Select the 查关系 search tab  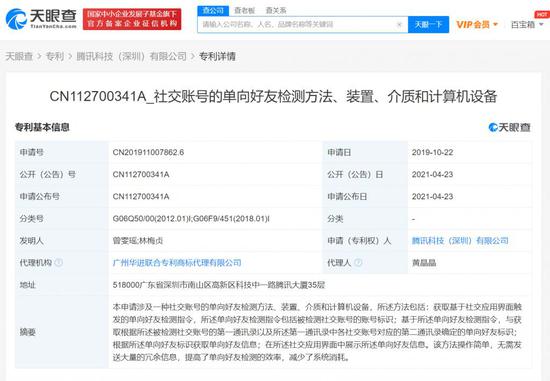coord(276,11)
